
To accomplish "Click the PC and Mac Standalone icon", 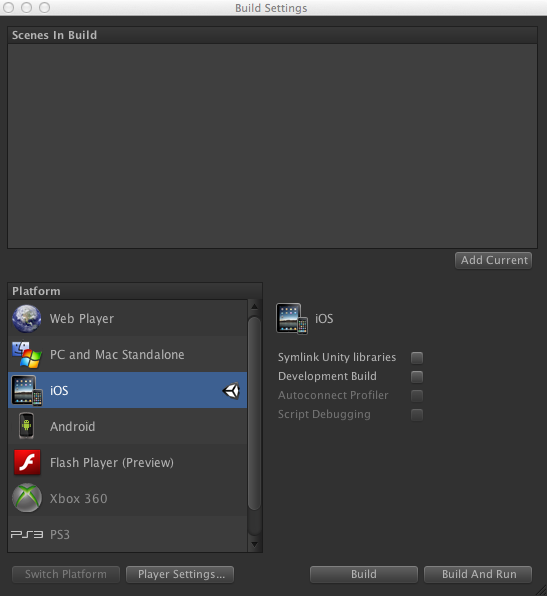I will [27, 355].
